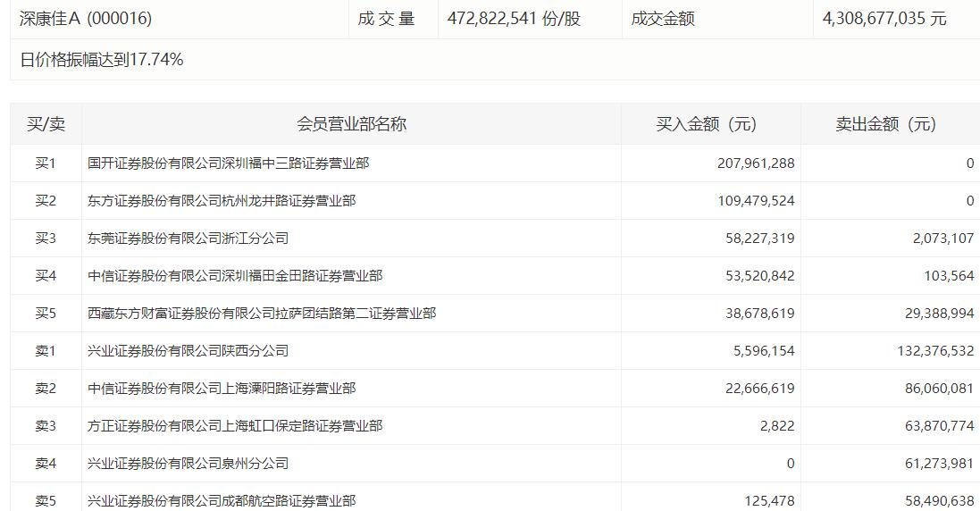980x511 pixels.
Task: Select the 卖3 row label
Action: (x=46, y=426)
